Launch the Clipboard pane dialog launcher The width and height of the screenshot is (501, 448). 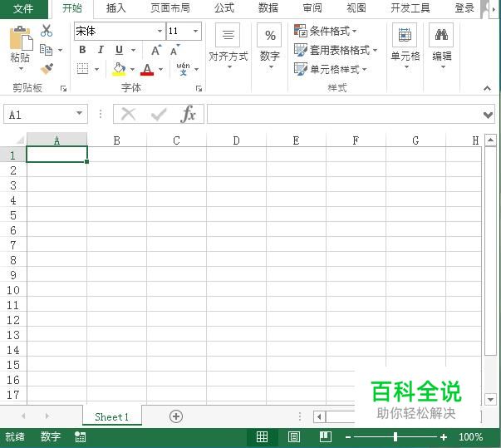pos(63,88)
